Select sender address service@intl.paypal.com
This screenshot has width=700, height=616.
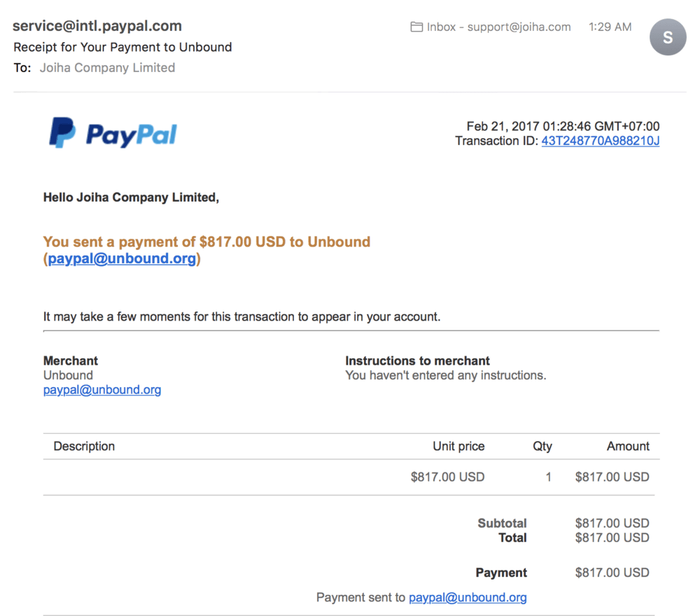(97, 27)
